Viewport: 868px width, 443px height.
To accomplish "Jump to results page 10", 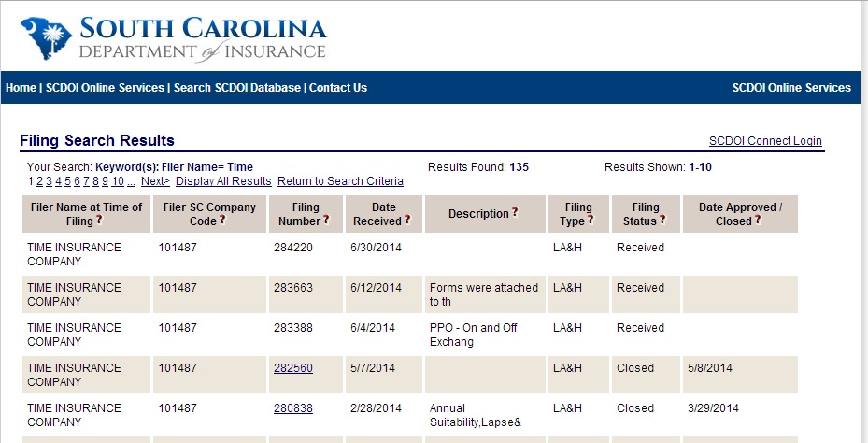I will point(118,181).
